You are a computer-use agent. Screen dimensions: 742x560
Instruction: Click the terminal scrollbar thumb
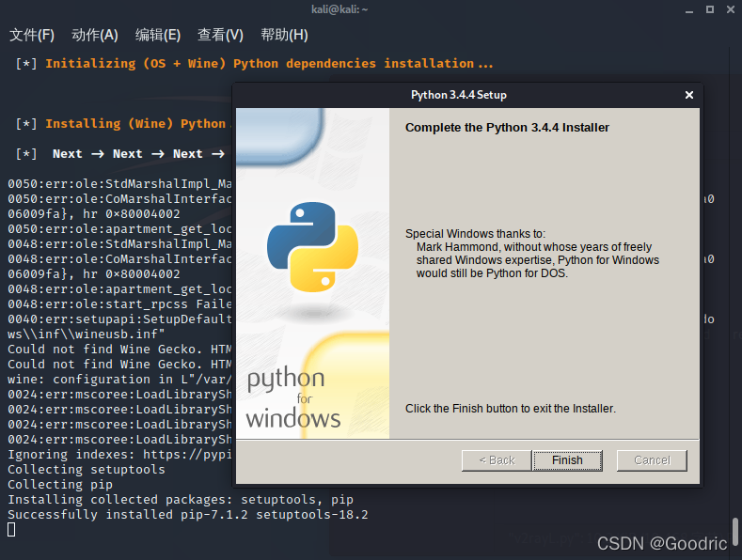point(735,533)
